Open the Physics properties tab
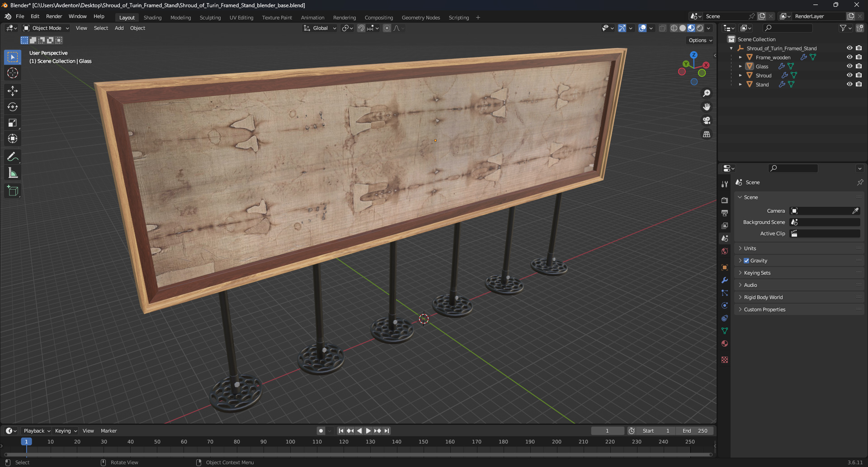This screenshot has width=868, height=467. click(x=725, y=305)
